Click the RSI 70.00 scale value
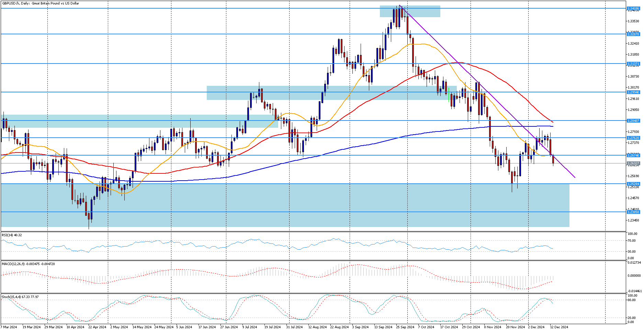The width and height of the screenshot is (644, 331). (631, 241)
